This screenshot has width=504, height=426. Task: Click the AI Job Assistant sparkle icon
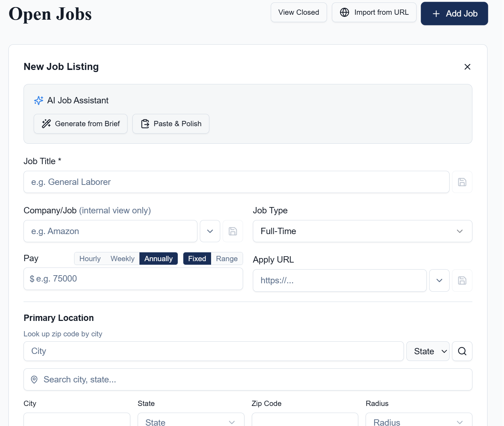point(39,101)
